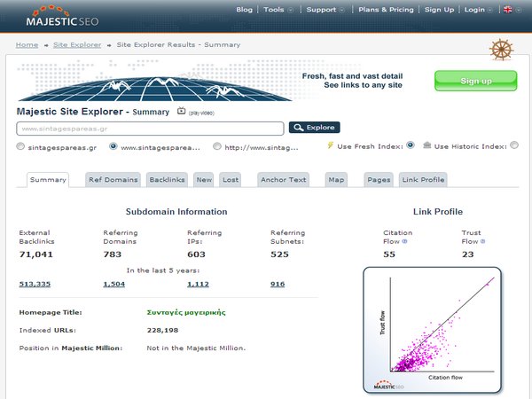Click the Fresh Index lightning icon
Image resolution: width=532 pixels, height=399 pixels.
pos(331,145)
